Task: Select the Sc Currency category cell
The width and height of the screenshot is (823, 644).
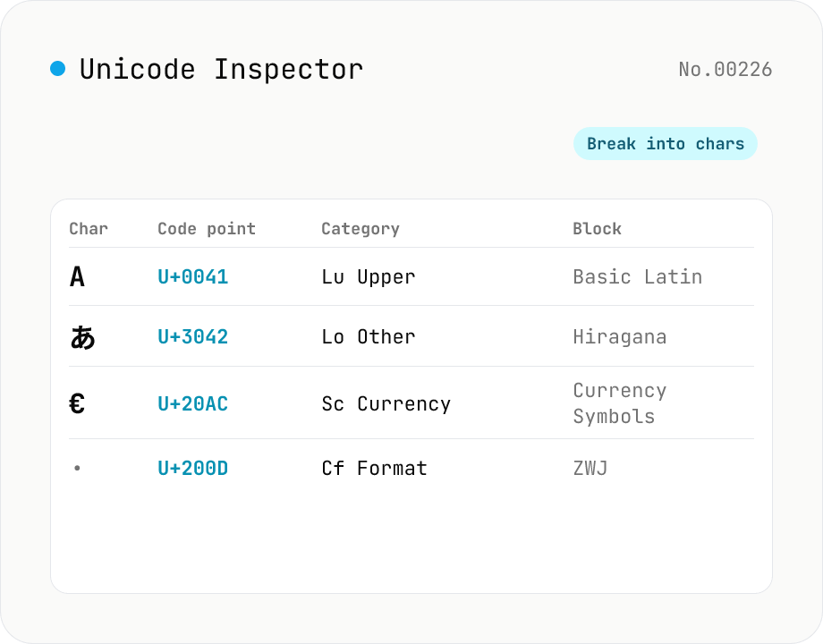Action: (x=386, y=403)
